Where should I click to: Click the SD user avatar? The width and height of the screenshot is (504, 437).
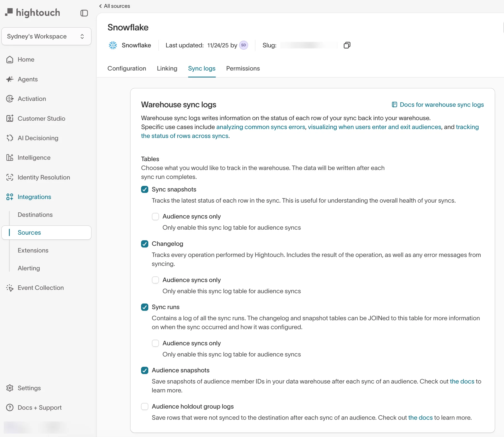tap(244, 45)
